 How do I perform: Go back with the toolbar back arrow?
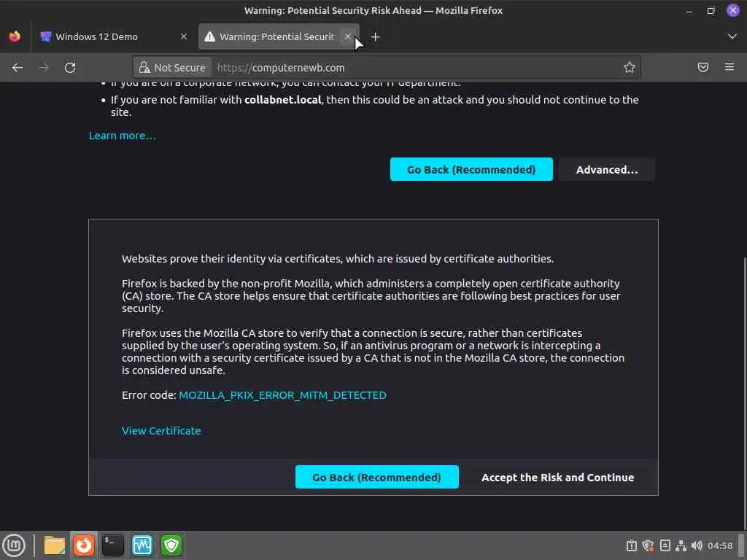point(18,68)
